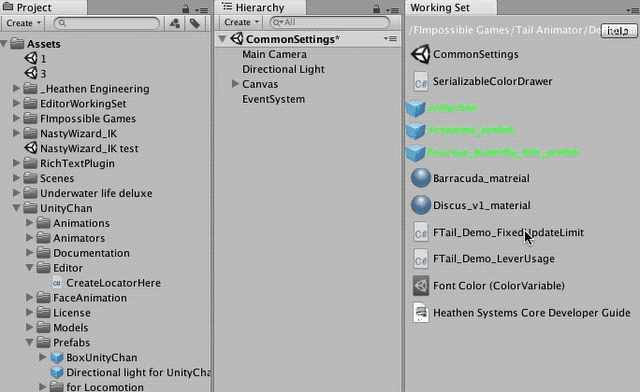
Task: Expand the EditorWorkingSet folder
Action: 16,103
